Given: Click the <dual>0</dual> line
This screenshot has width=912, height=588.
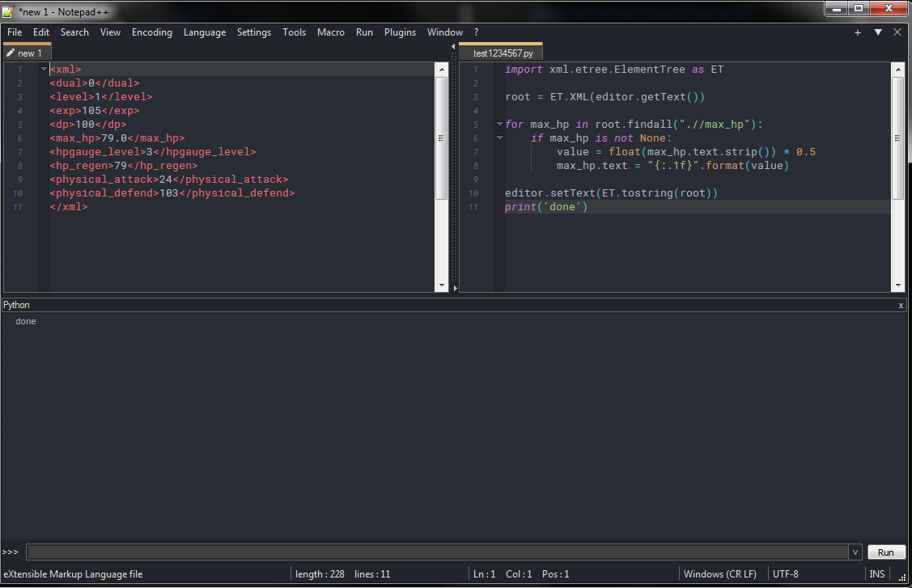Looking at the screenshot, I should click(x=95, y=83).
